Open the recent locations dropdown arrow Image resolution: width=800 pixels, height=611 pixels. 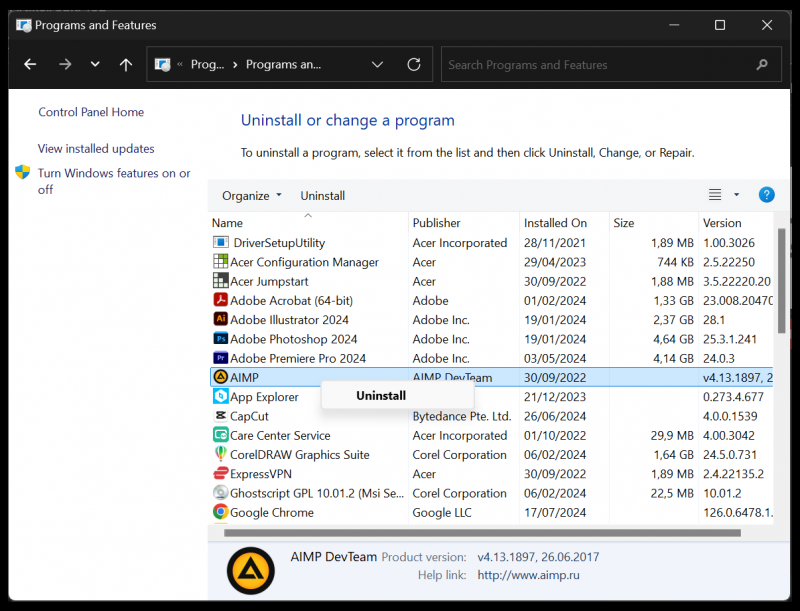[95, 64]
